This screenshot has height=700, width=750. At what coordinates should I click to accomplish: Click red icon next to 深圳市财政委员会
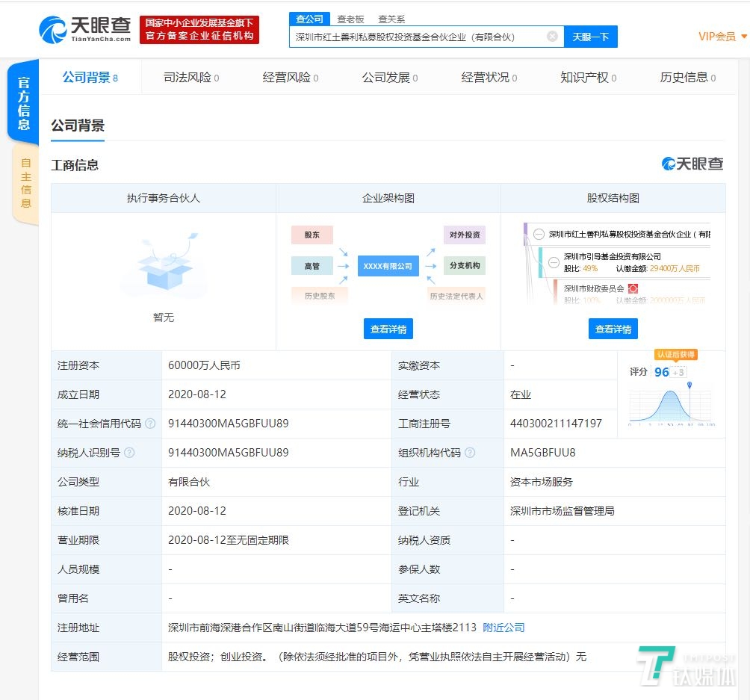click(x=632, y=288)
